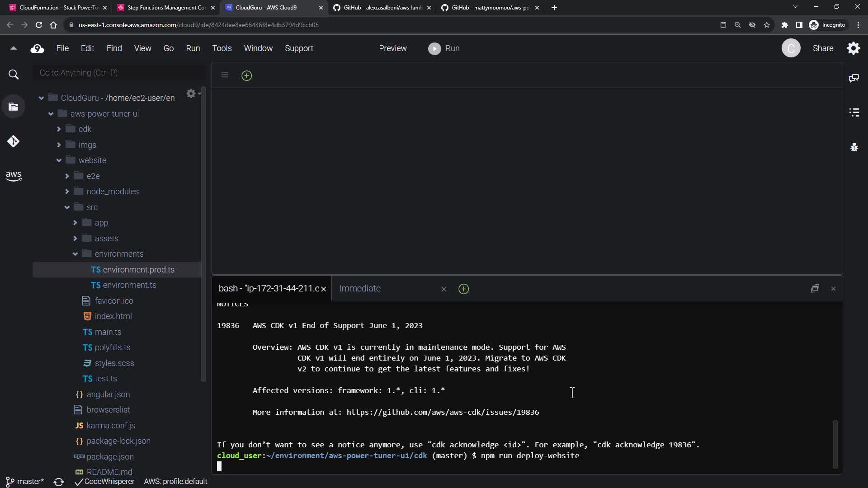Expand the cdk folder
The height and width of the screenshot is (488, 868).
[x=59, y=129]
